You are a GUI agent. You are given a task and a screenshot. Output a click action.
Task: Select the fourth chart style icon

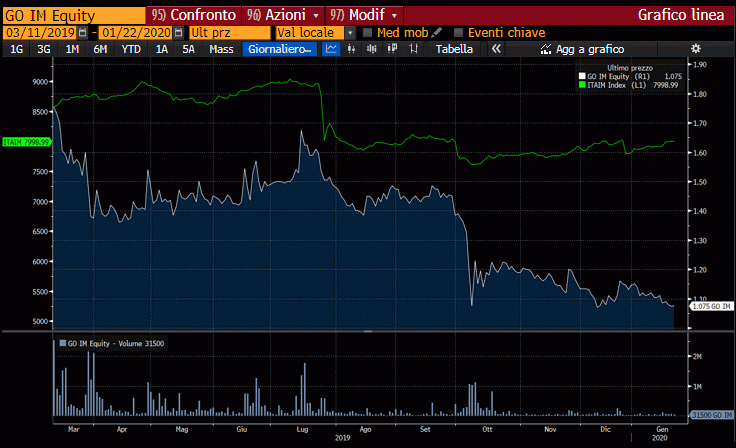click(392, 49)
